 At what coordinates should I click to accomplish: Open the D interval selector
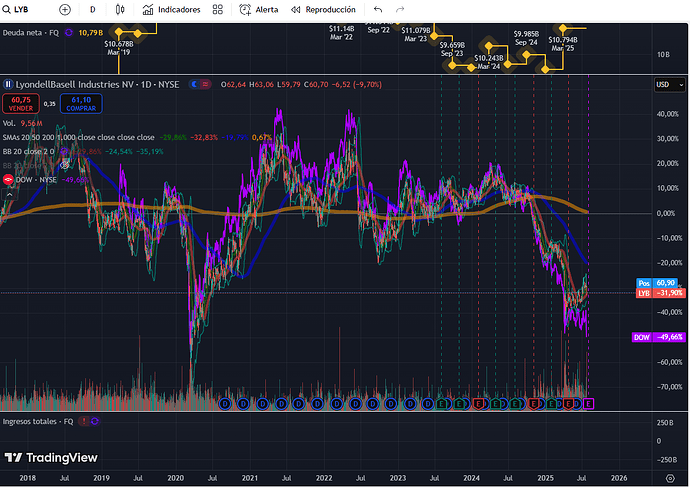pyautogui.click(x=92, y=9)
